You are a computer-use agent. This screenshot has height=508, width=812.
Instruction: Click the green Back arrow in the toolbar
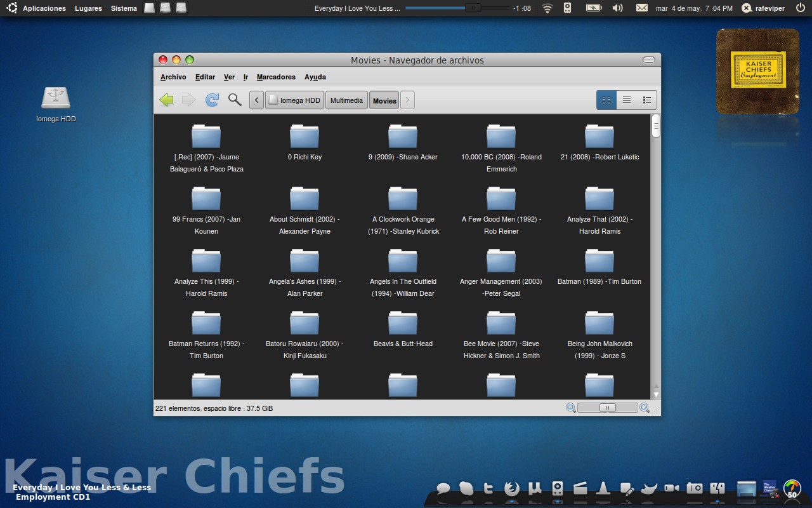166,100
